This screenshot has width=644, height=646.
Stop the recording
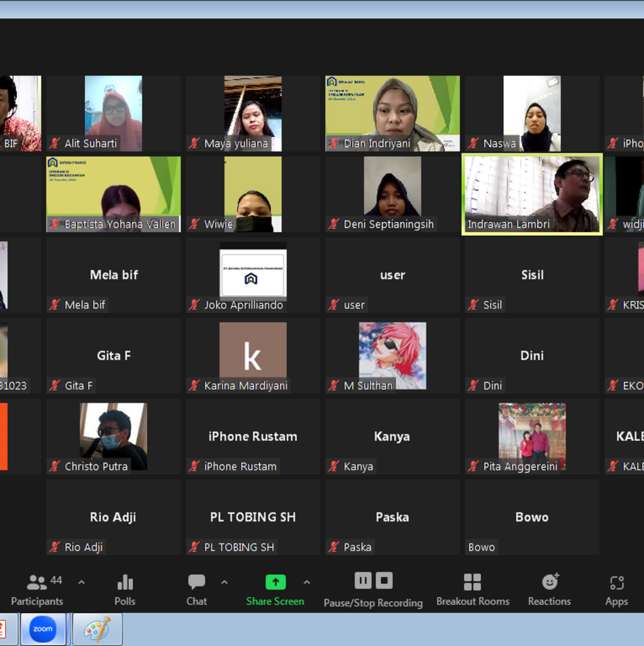click(384, 580)
